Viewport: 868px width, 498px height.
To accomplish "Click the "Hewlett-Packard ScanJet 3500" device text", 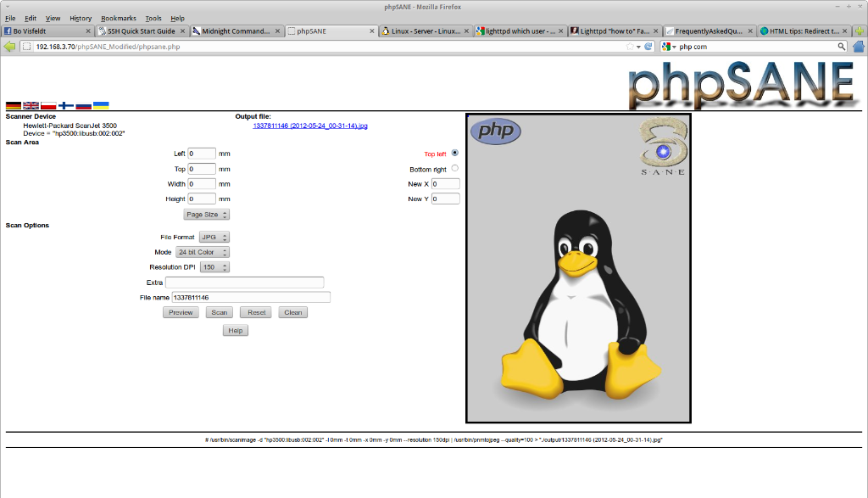I will [x=70, y=126].
